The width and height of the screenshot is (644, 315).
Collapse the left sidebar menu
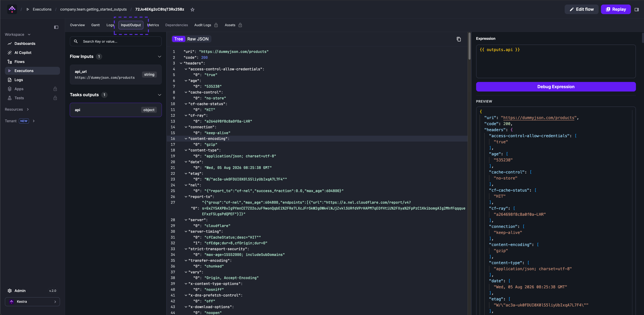(x=56, y=27)
